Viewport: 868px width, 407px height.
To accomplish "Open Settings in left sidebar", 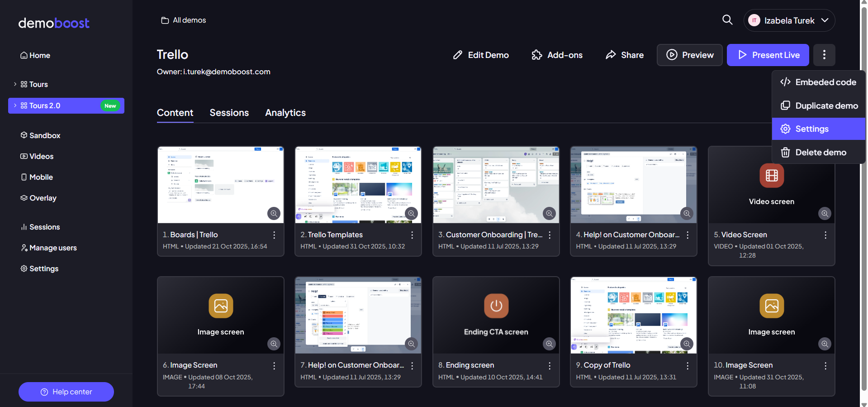I will (x=39, y=268).
